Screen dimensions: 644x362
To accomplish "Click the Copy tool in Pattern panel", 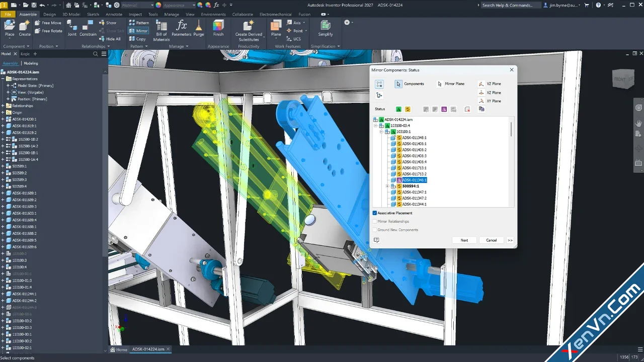I will (137, 39).
